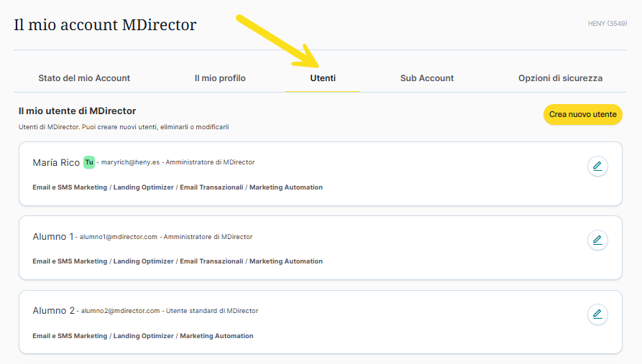Edit the María Rico user with pencil icon
The width and height of the screenshot is (642, 364).
[597, 167]
